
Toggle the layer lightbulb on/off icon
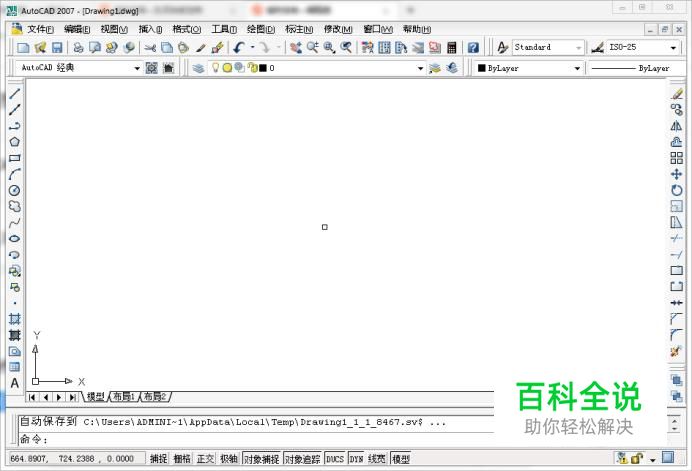point(215,68)
